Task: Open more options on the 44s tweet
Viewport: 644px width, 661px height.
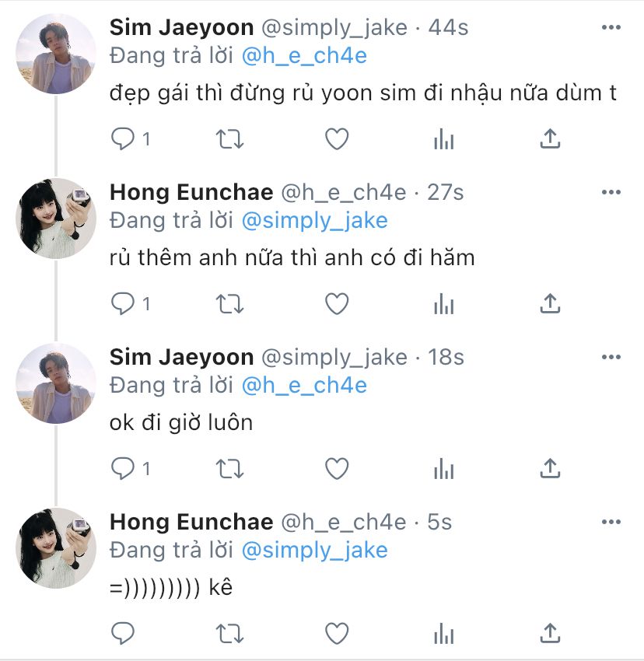Action: click(x=611, y=28)
